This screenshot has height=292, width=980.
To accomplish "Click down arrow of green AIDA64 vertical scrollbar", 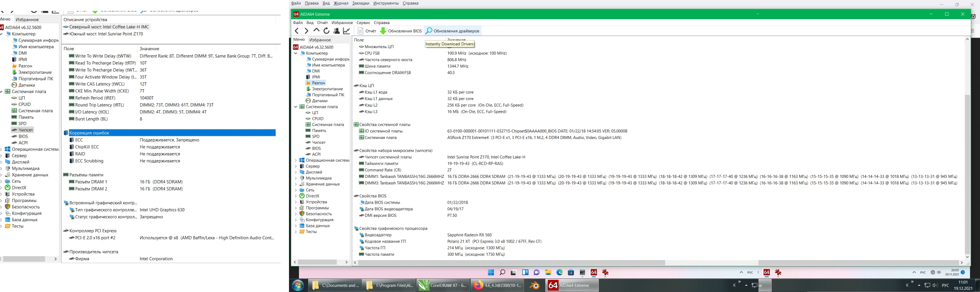I will (x=967, y=257).
